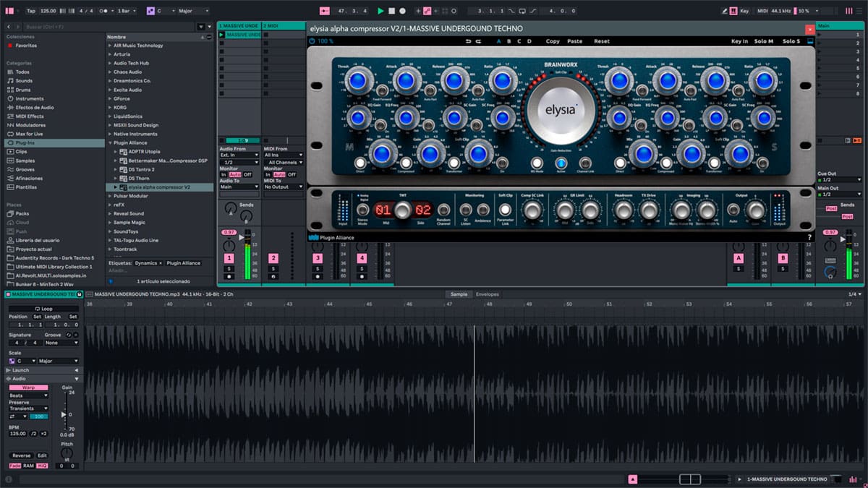This screenshot has width=868, height=488.
Task: Adjust the clip Gain slider handle
Action: pyautogui.click(x=65, y=414)
